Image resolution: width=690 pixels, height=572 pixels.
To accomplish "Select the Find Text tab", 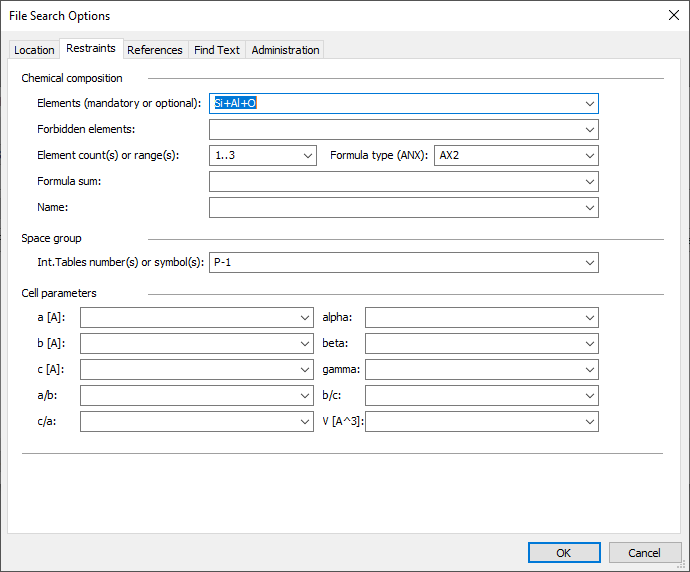I will point(217,50).
